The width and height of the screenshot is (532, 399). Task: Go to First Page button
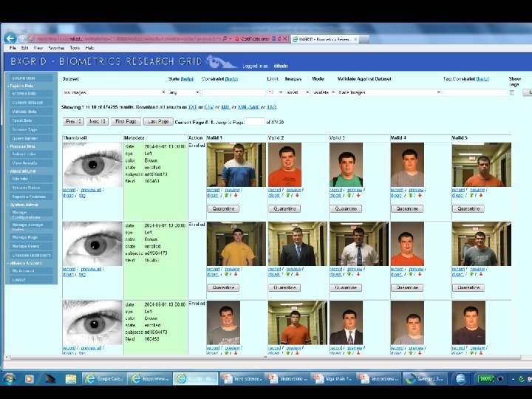click(x=126, y=121)
